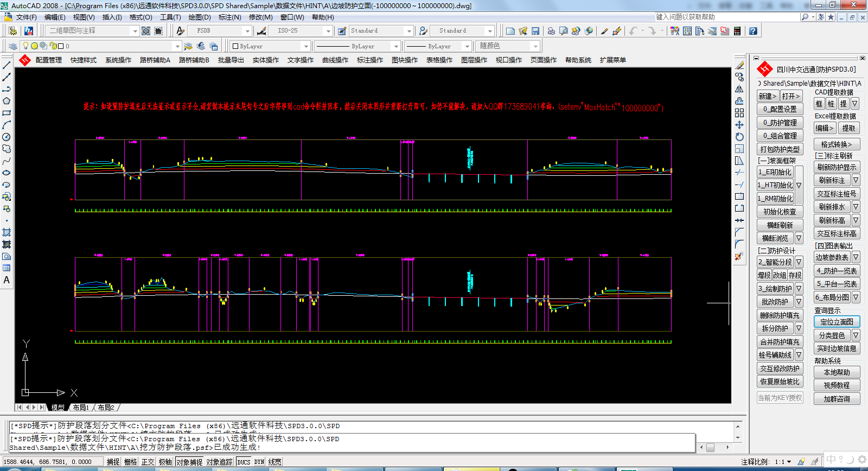Open the 标注(N) menu
This screenshot has height=471, width=868.
pyautogui.click(x=229, y=17)
